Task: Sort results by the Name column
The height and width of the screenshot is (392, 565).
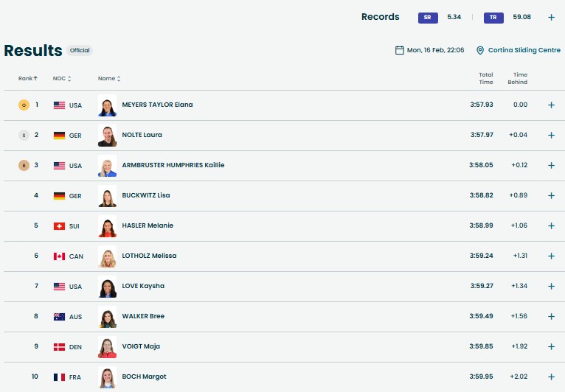Action: [x=109, y=78]
